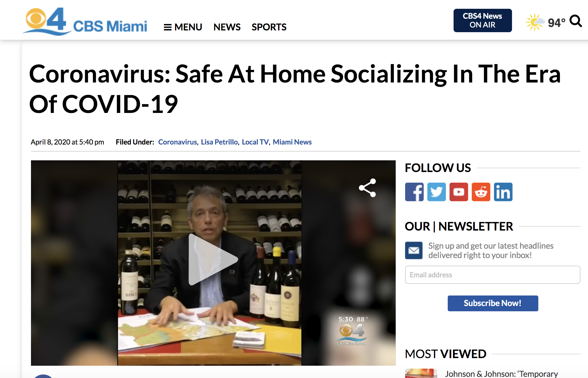Open the Coronavirus tag link
Image resolution: width=588 pixels, height=378 pixels.
pos(177,142)
